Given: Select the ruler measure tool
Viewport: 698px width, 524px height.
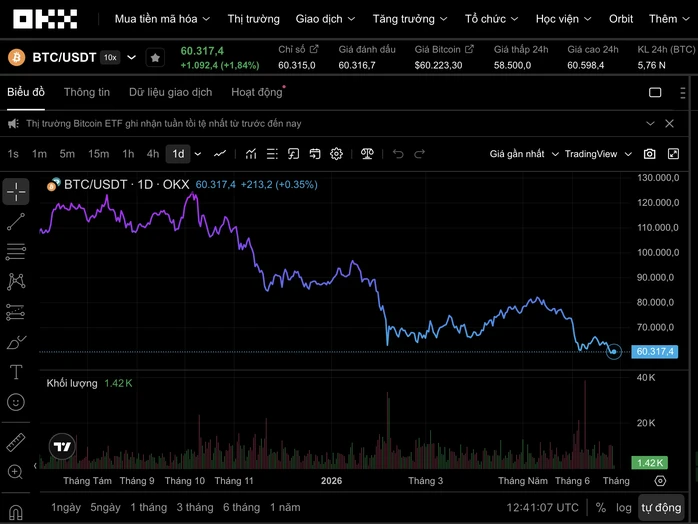Looking at the screenshot, I should 16,442.
